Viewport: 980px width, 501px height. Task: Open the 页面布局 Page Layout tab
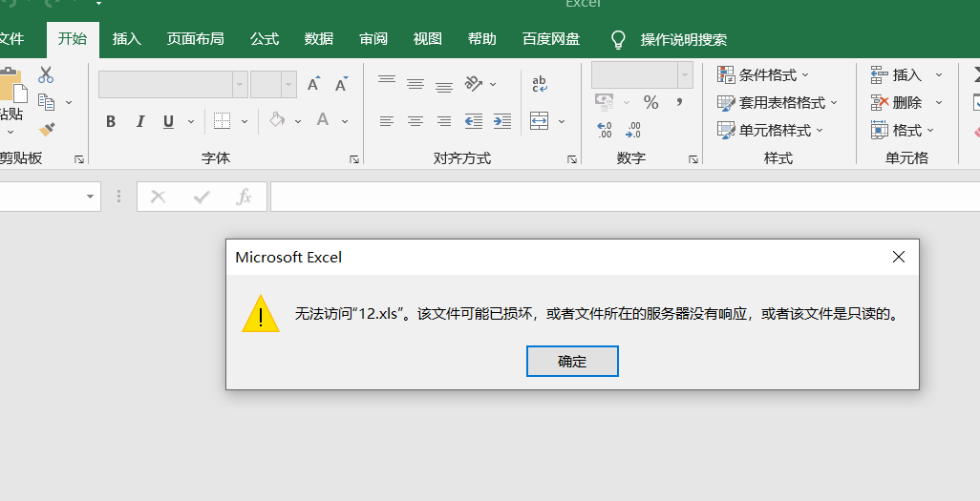[195, 39]
